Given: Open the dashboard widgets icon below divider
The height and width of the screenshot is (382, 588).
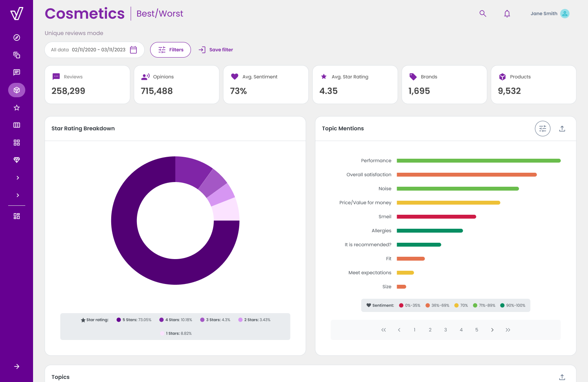Looking at the screenshot, I should (17, 216).
